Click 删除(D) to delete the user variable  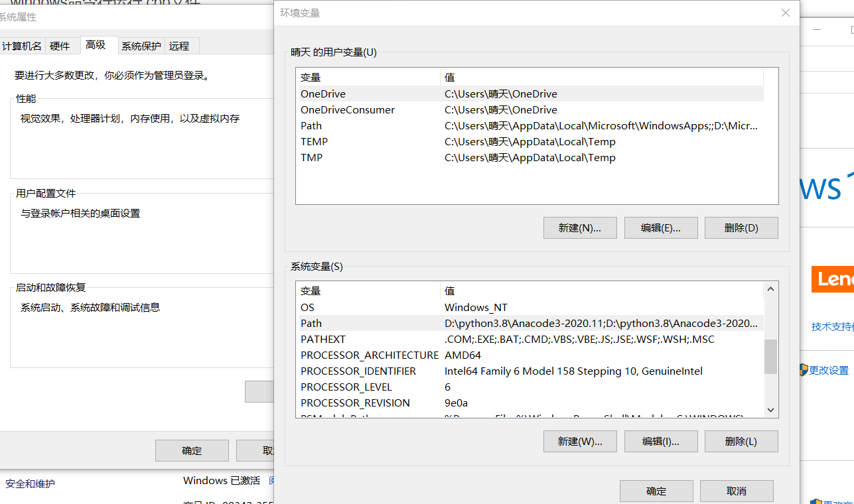pyautogui.click(x=741, y=227)
